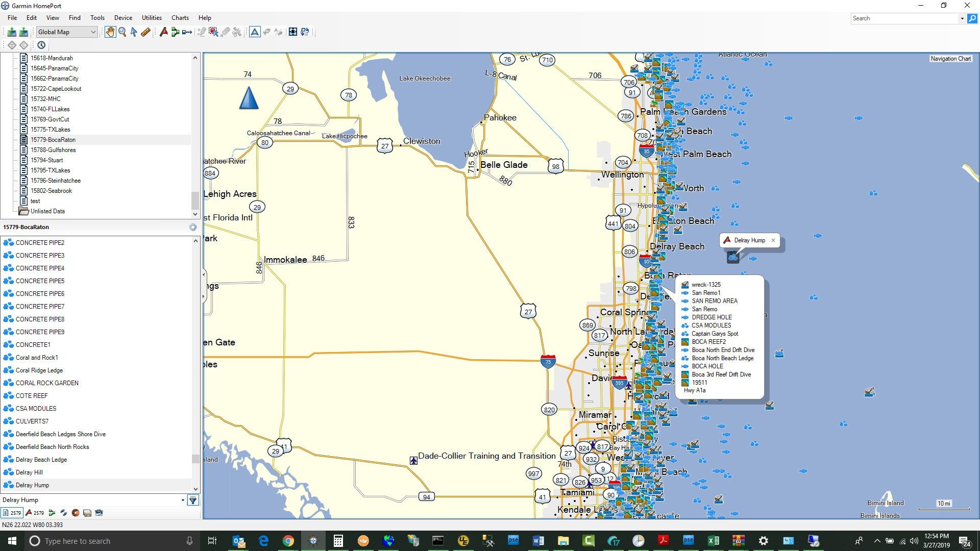Select the Measure ruler tool
The image size is (980, 551).
(x=146, y=32)
